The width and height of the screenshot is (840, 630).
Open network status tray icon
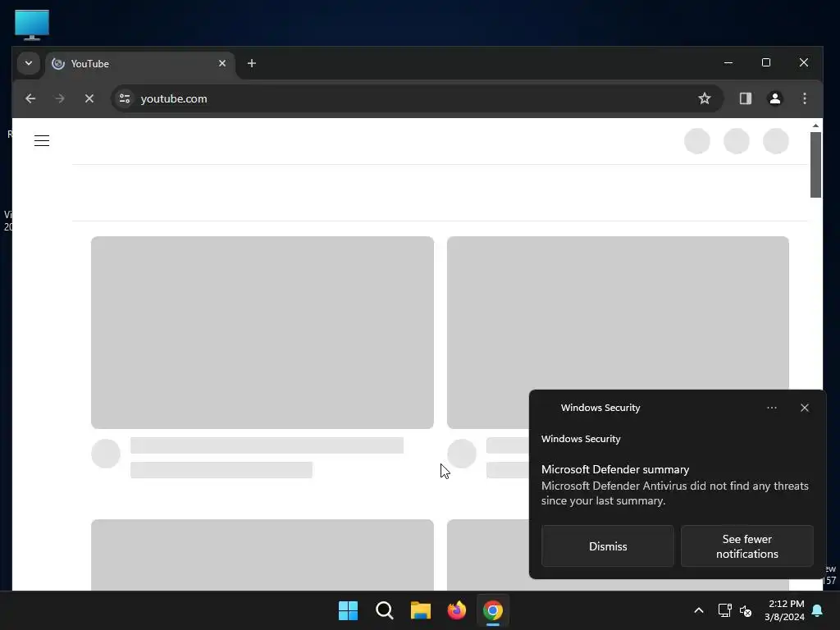(x=724, y=610)
